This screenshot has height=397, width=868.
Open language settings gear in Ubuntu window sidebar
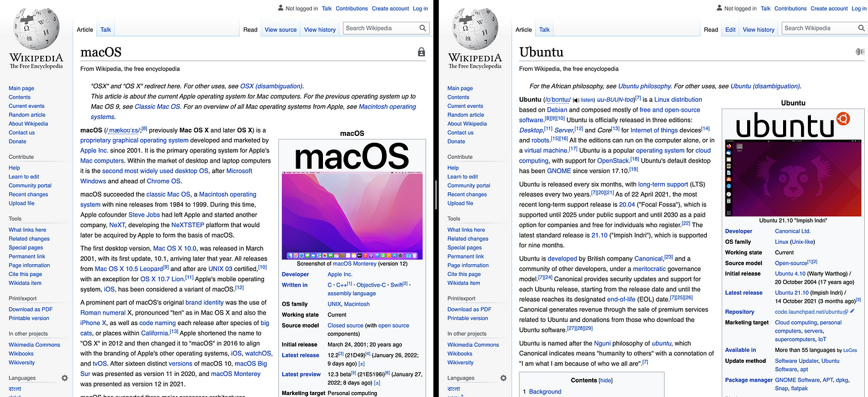[503, 378]
